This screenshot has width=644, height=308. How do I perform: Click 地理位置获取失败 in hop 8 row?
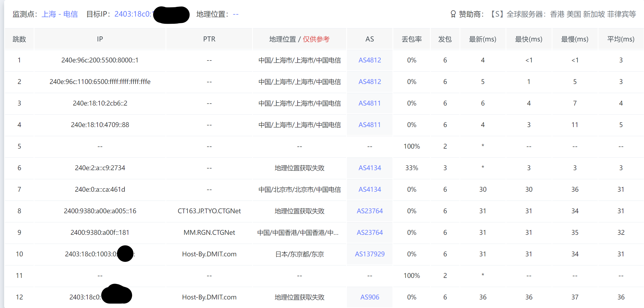[300, 211]
